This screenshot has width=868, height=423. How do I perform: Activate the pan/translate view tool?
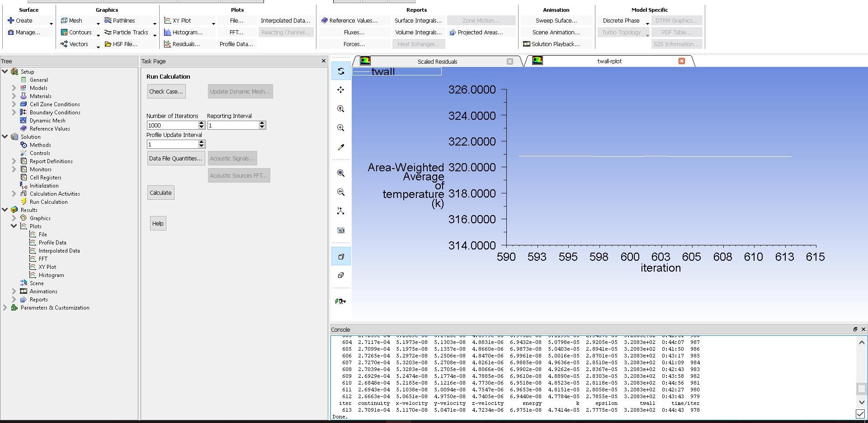pyautogui.click(x=341, y=90)
